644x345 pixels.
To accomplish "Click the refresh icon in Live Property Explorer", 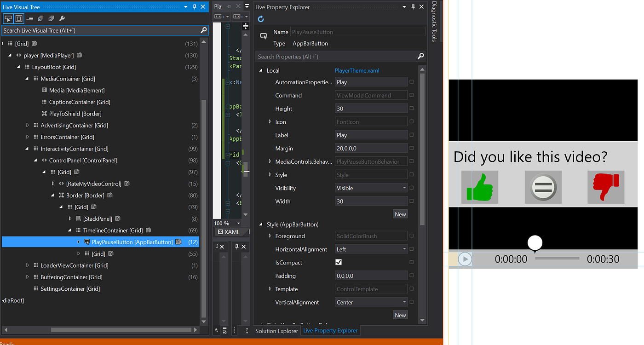I will click(261, 19).
